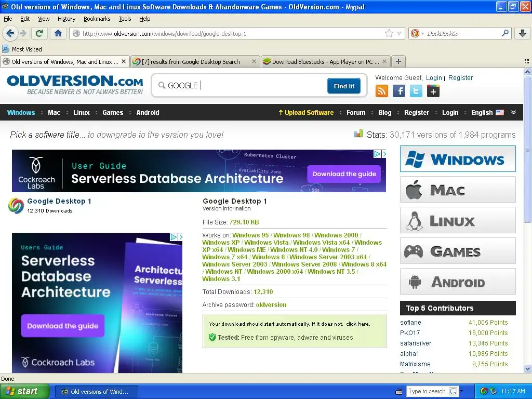
Task: Open the File menu
Action: [7, 19]
